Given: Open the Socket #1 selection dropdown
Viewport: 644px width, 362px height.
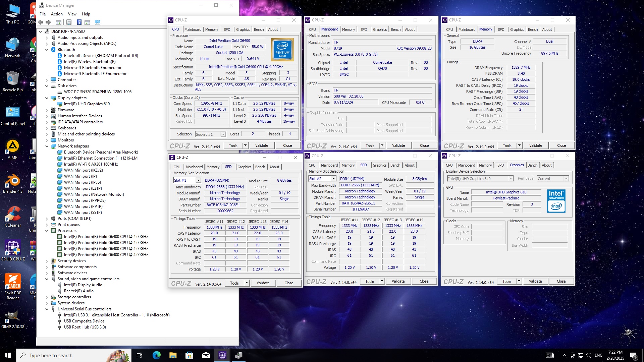Looking at the screenshot, I should point(223,134).
